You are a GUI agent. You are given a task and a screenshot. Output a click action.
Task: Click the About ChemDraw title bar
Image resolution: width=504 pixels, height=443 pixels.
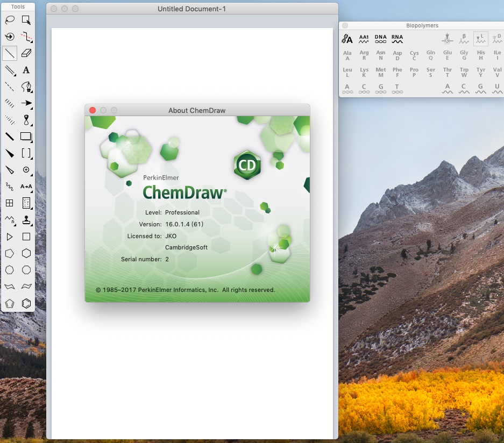(x=197, y=110)
